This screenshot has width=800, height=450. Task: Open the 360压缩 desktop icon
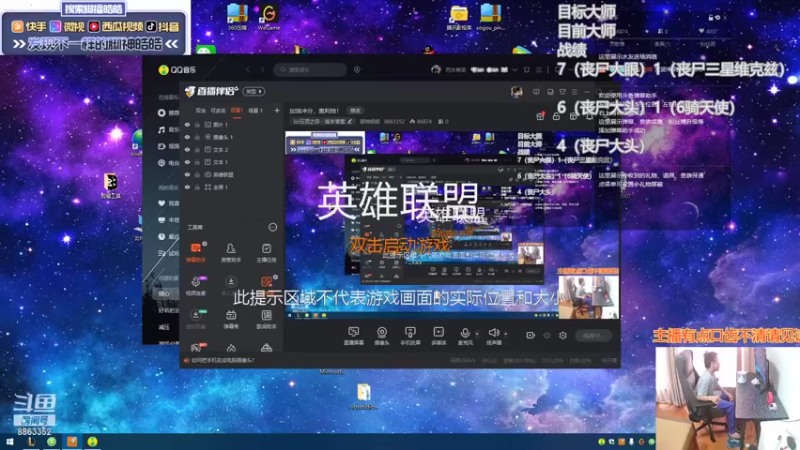[x=237, y=17]
